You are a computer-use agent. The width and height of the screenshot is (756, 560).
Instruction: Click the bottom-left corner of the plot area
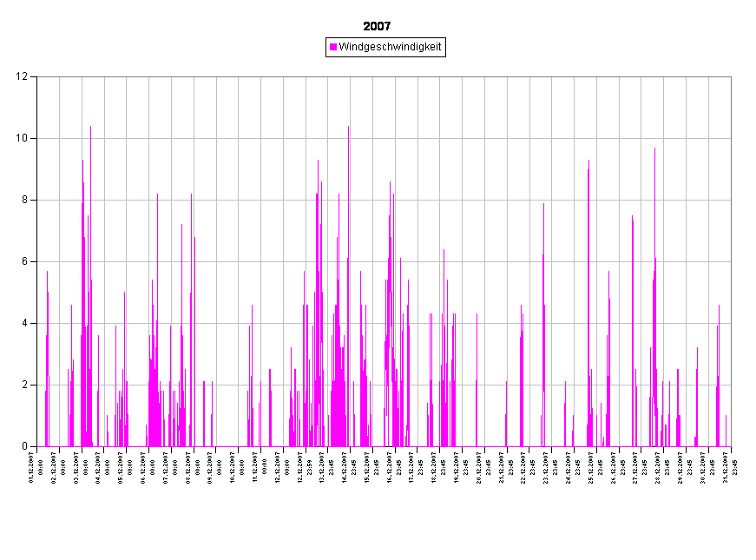point(38,445)
